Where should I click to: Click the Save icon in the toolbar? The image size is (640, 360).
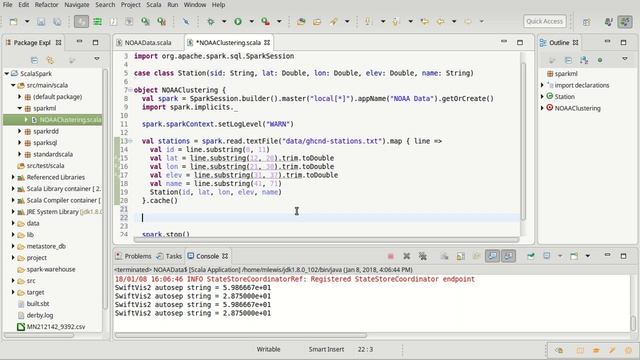(41, 21)
